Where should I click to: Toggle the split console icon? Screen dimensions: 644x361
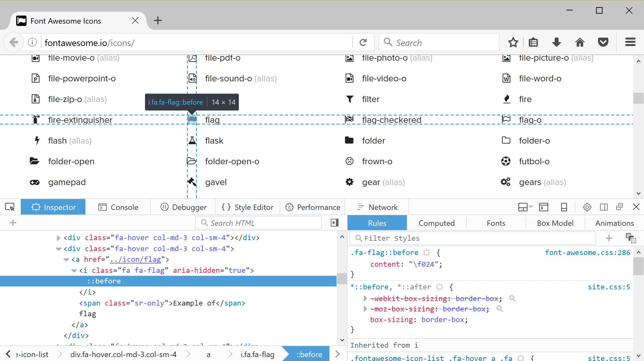point(543,207)
